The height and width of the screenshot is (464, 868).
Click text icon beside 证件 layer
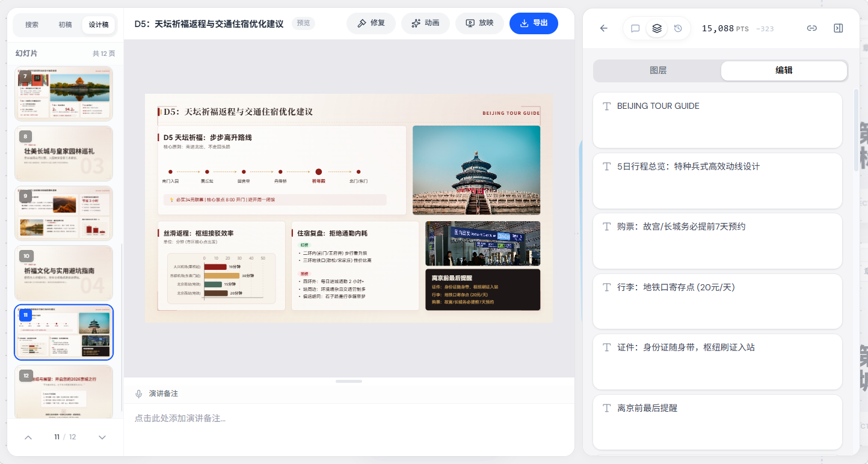coord(607,347)
